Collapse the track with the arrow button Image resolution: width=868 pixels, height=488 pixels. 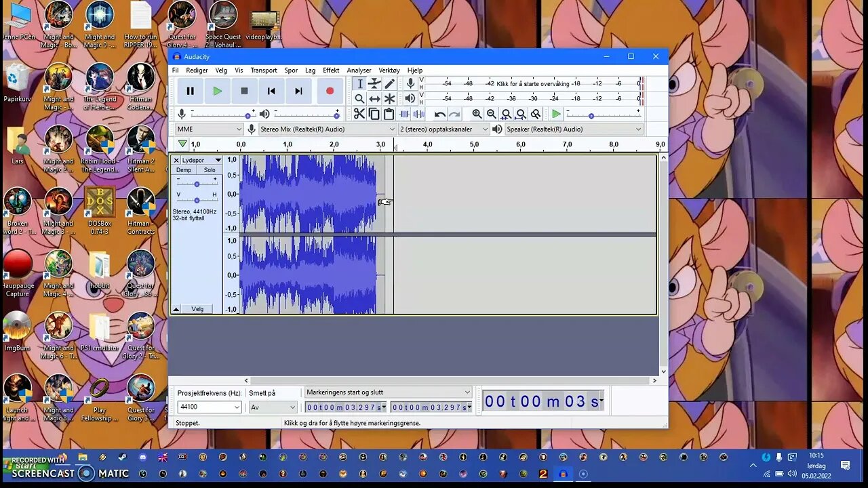[x=176, y=309]
